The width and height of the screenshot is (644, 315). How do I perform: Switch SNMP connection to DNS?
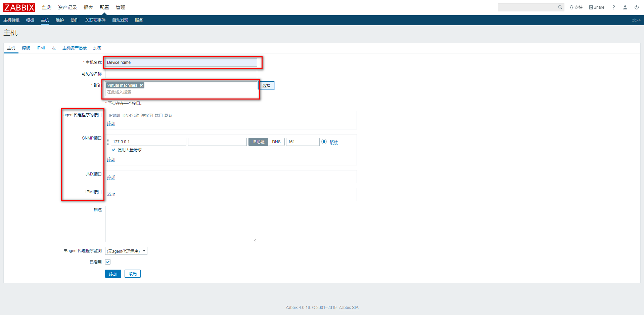(276, 142)
